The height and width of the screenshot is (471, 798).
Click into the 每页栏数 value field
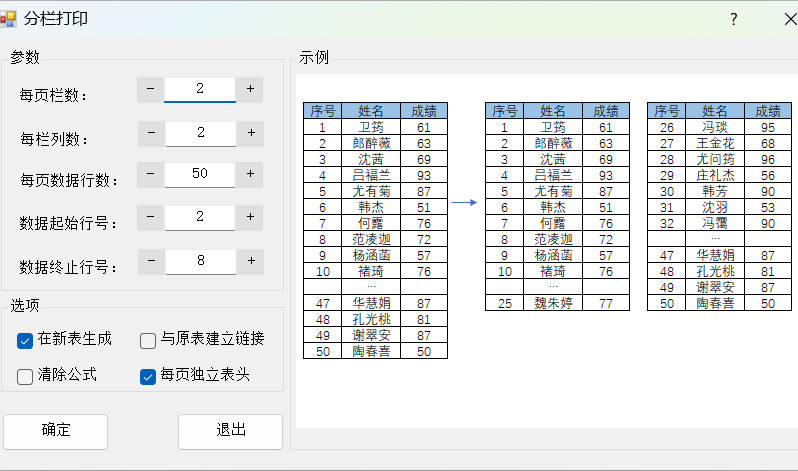point(200,90)
